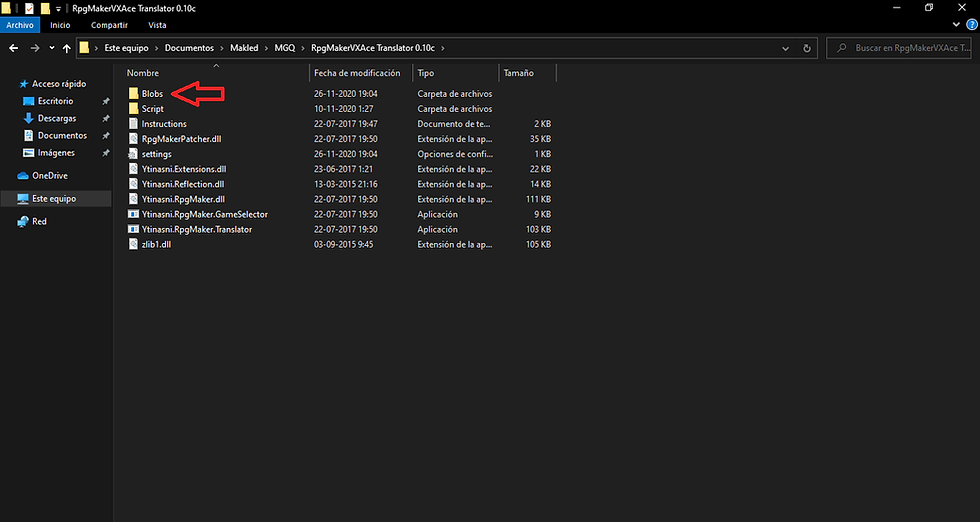
Task: Select the zlib1.dll file icon
Action: pos(133,244)
